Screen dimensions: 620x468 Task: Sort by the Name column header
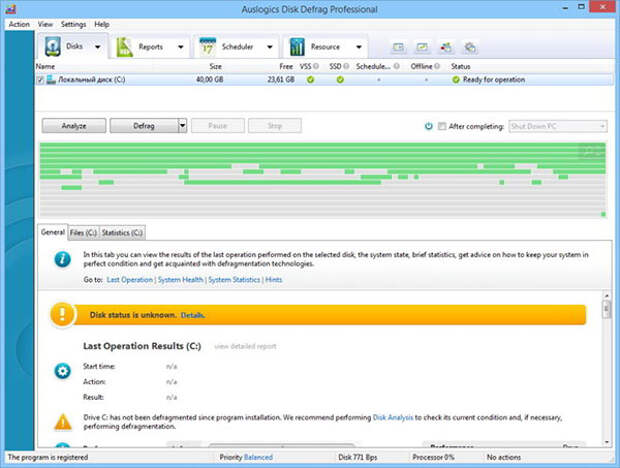pyautogui.click(x=45, y=66)
